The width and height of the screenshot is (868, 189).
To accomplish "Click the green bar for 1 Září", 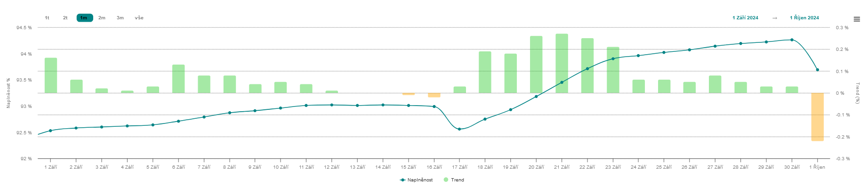I will tap(51, 75).
